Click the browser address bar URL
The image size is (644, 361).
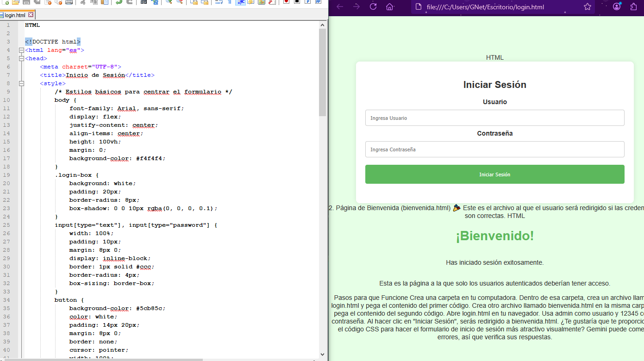click(x=485, y=7)
